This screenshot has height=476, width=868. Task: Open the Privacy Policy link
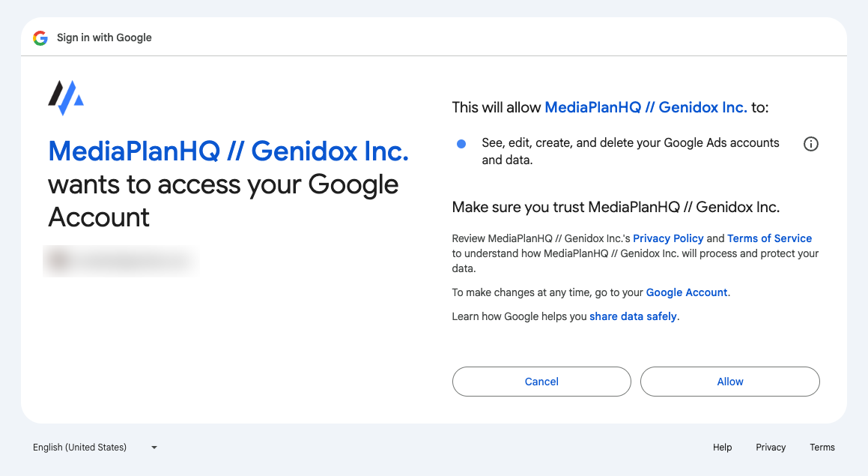pos(668,238)
